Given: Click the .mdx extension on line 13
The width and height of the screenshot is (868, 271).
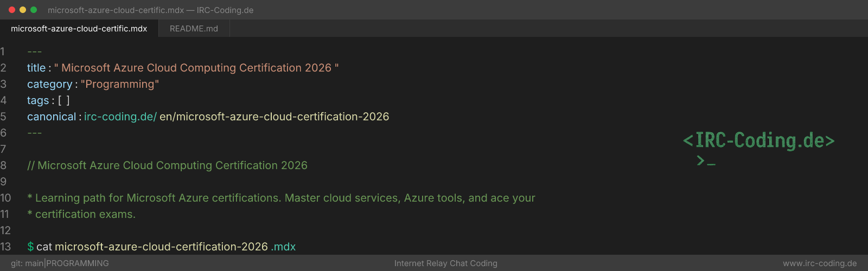Looking at the screenshot, I should [x=283, y=247].
